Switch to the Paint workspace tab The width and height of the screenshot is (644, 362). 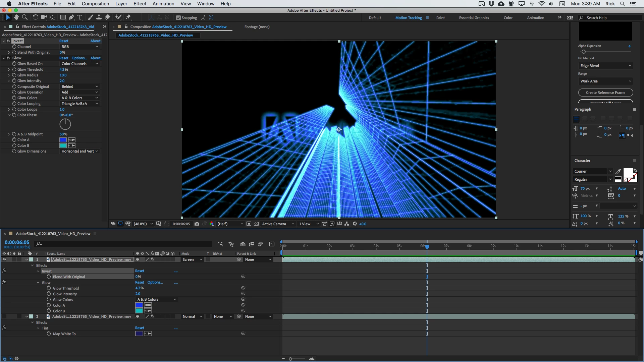tap(440, 18)
